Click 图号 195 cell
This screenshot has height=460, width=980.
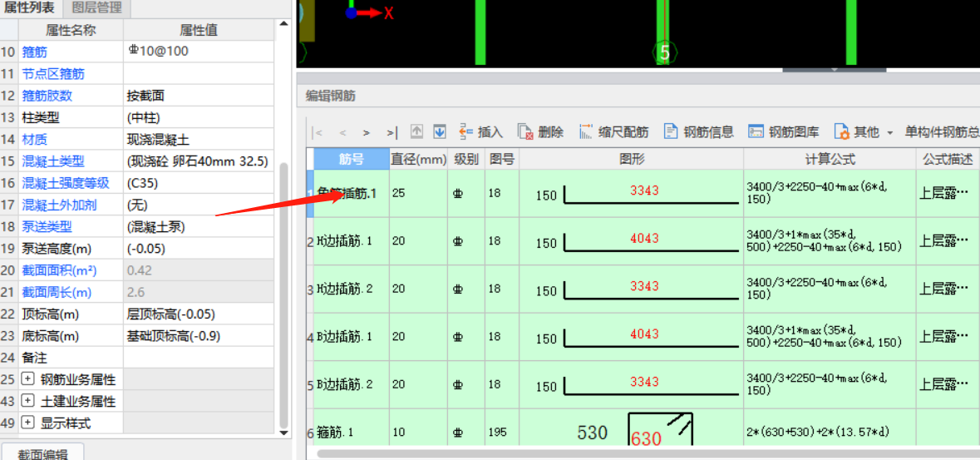pos(502,431)
